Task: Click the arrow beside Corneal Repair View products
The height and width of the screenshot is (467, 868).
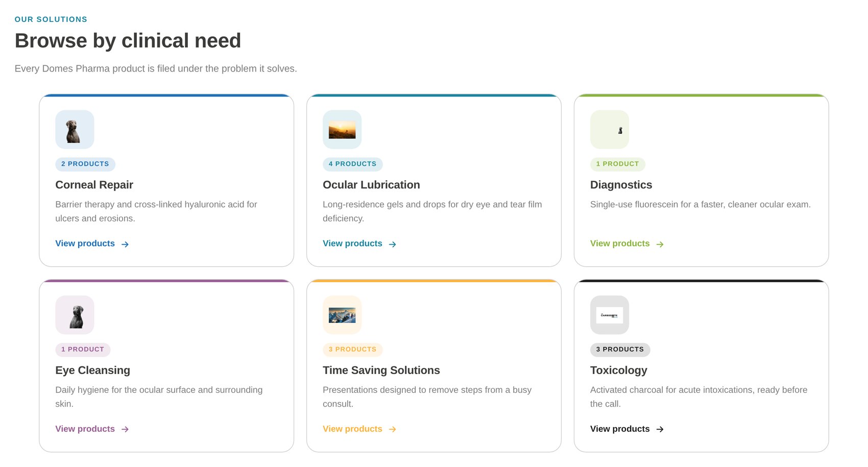Action: [125, 244]
